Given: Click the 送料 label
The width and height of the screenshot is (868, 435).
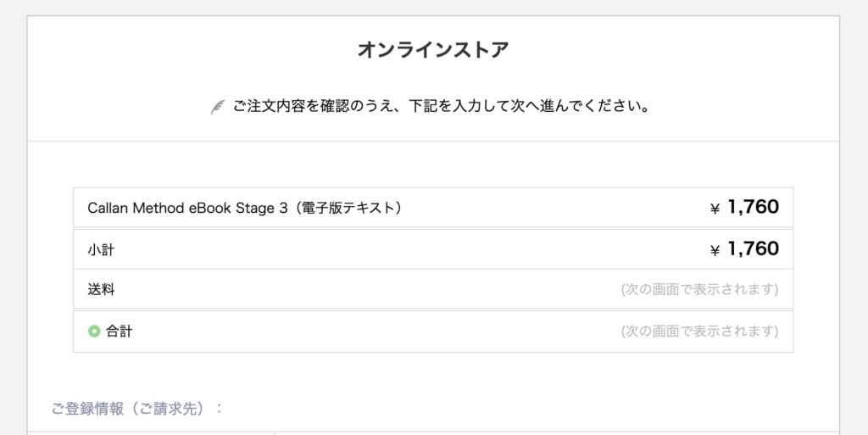Looking at the screenshot, I should (101, 289).
